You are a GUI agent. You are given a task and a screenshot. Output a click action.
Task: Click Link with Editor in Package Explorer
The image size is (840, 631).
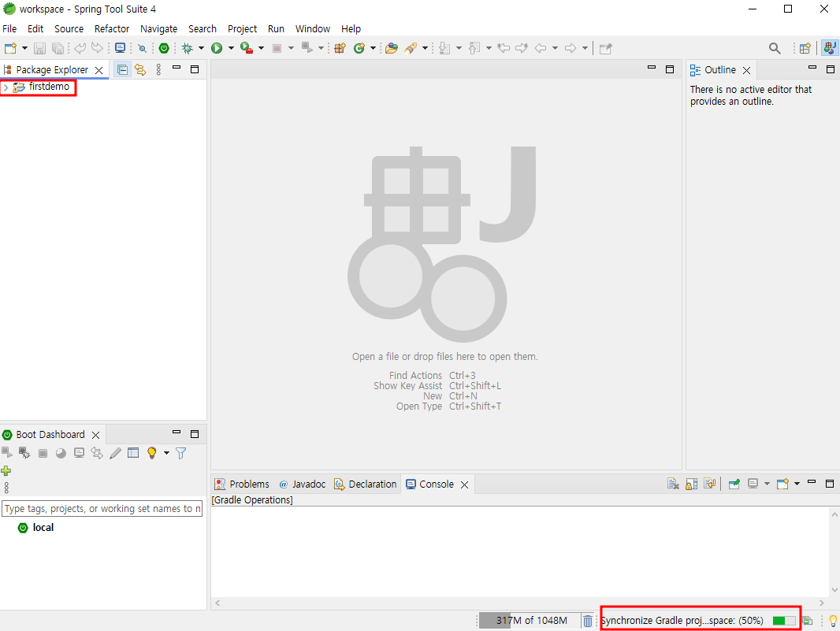point(140,69)
